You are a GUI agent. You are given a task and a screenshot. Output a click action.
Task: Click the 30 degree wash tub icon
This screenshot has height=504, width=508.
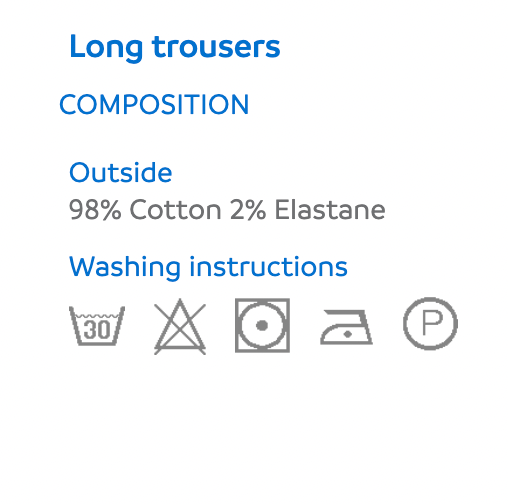click(x=97, y=326)
